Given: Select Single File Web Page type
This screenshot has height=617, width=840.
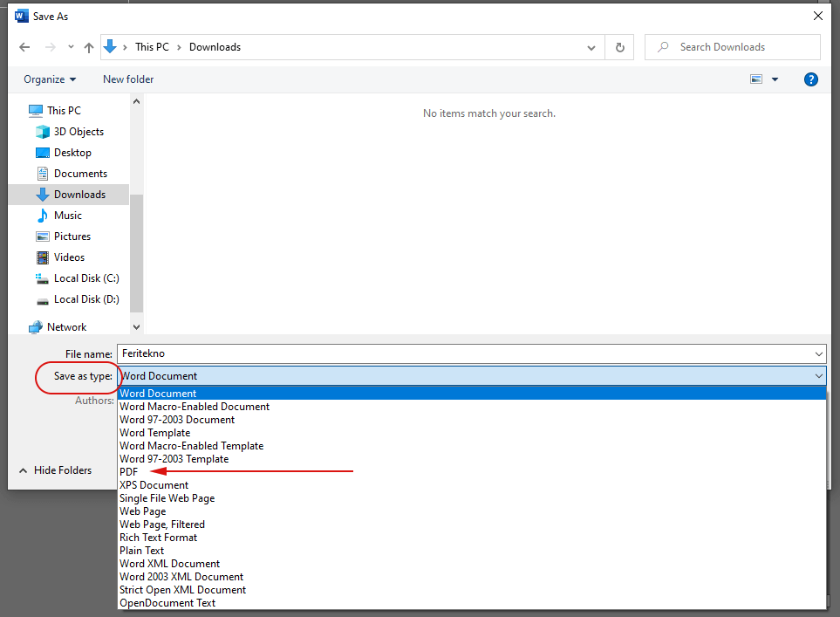Looking at the screenshot, I should (x=472, y=498).
